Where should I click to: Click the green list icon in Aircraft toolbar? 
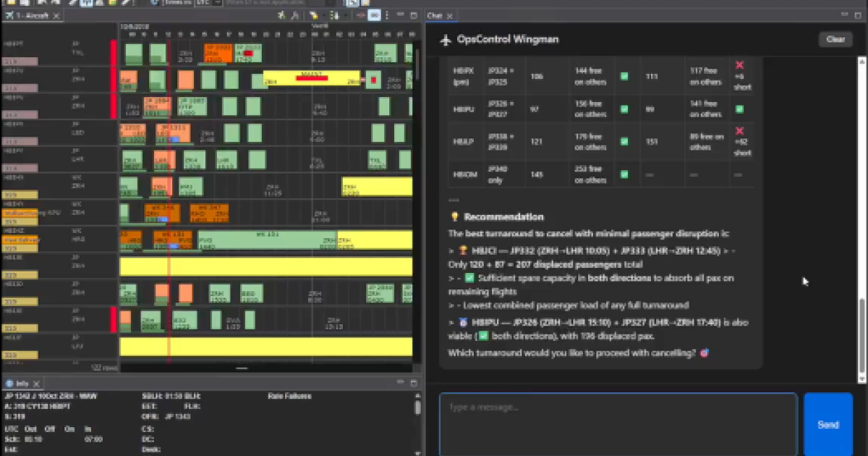(333, 15)
